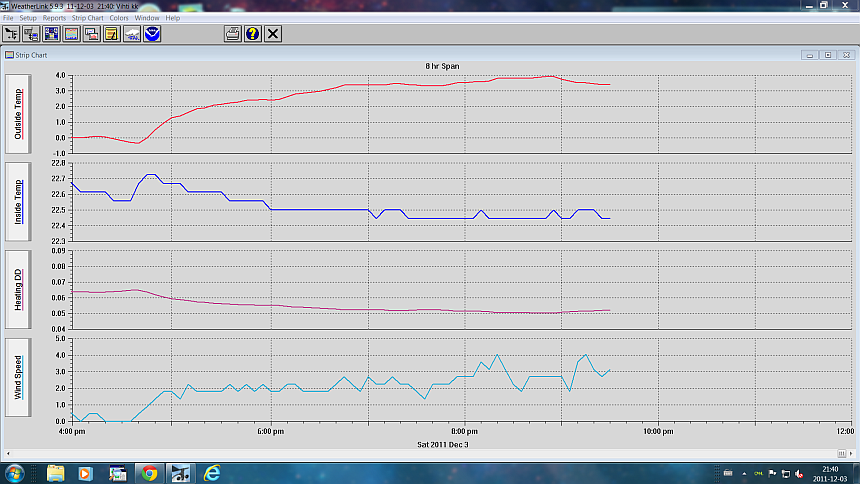Open the Strip Chart menu

click(x=88, y=18)
